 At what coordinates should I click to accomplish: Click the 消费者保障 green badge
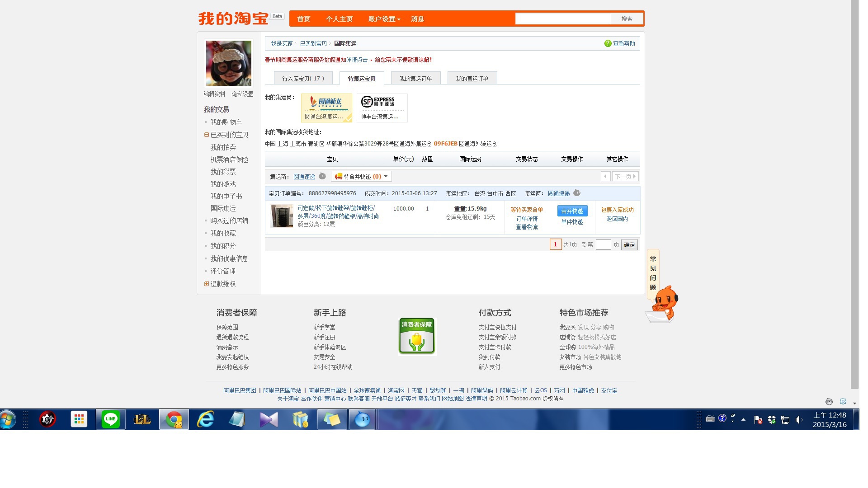417,336
